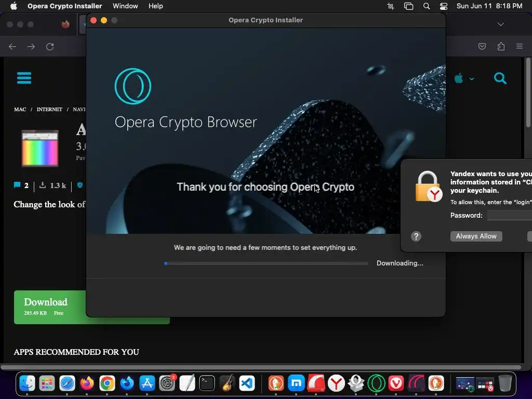Open Spotlight search in menu bar
The image size is (532, 399).
(427, 6)
